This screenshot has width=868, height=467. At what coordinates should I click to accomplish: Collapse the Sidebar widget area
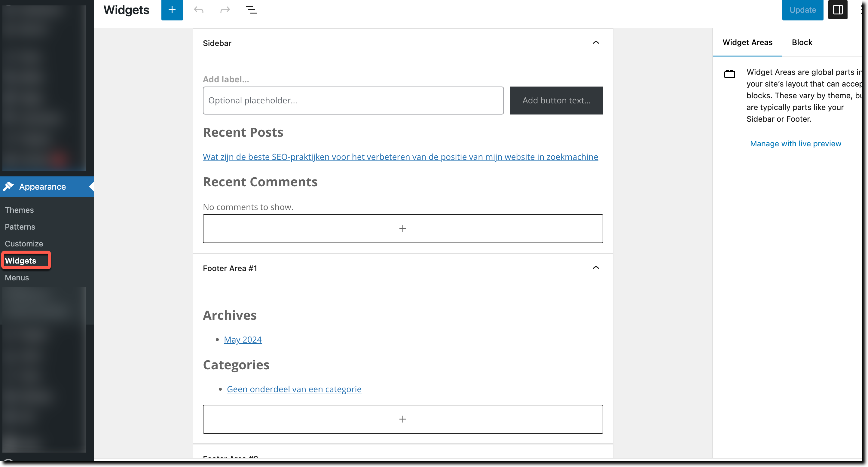[x=596, y=43]
